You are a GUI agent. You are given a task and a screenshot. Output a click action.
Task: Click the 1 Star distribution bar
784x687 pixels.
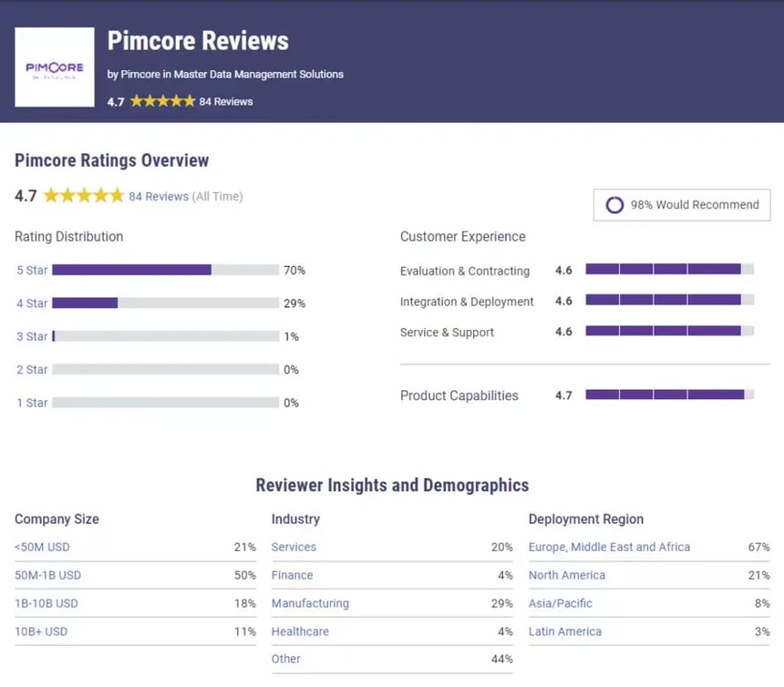coord(166,402)
